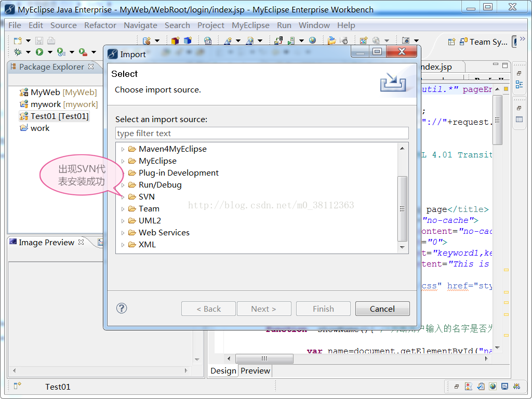Click the Run Last Tool icon
This screenshot has width=532, height=399.
point(61,52)
